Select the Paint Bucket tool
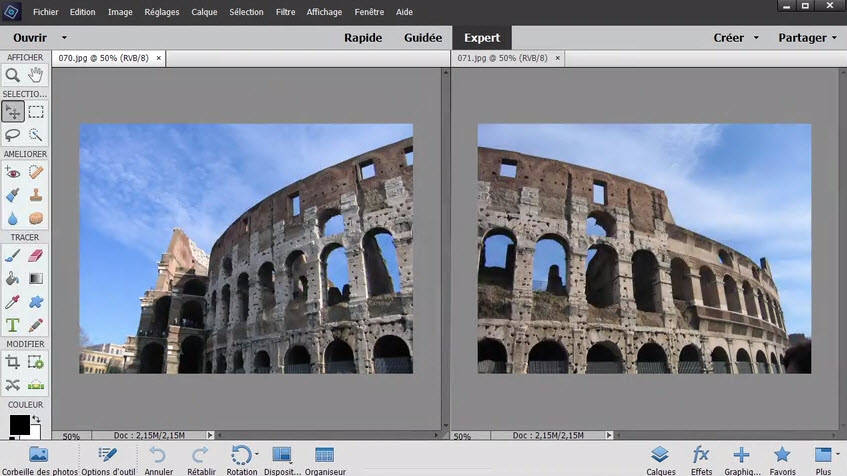This screenshot has height=476, width=847. point(12,279)
